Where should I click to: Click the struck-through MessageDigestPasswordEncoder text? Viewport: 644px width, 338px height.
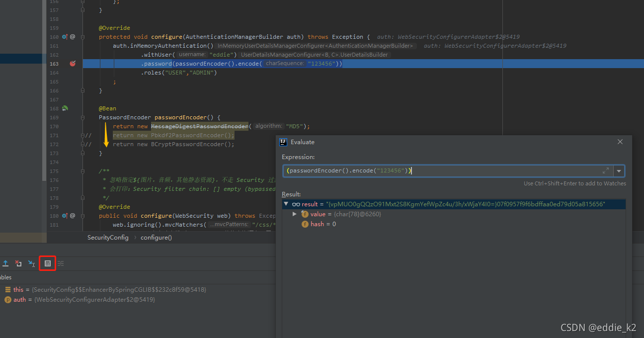point(200,126)
